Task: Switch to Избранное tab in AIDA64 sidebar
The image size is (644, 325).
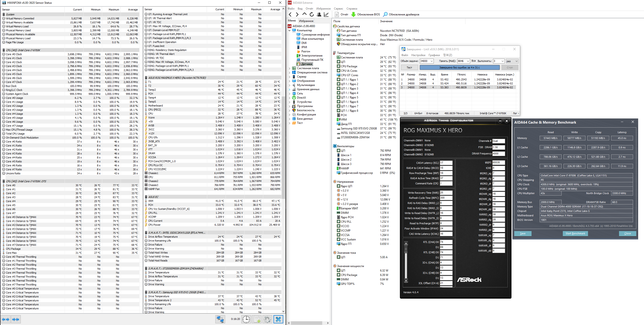Action: (306, 21)
